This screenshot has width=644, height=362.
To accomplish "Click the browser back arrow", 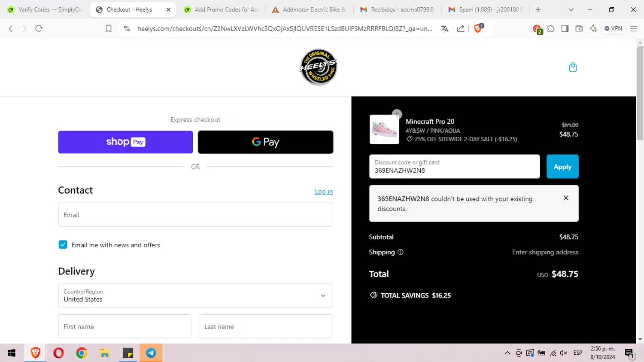I will tap(11, 28).
